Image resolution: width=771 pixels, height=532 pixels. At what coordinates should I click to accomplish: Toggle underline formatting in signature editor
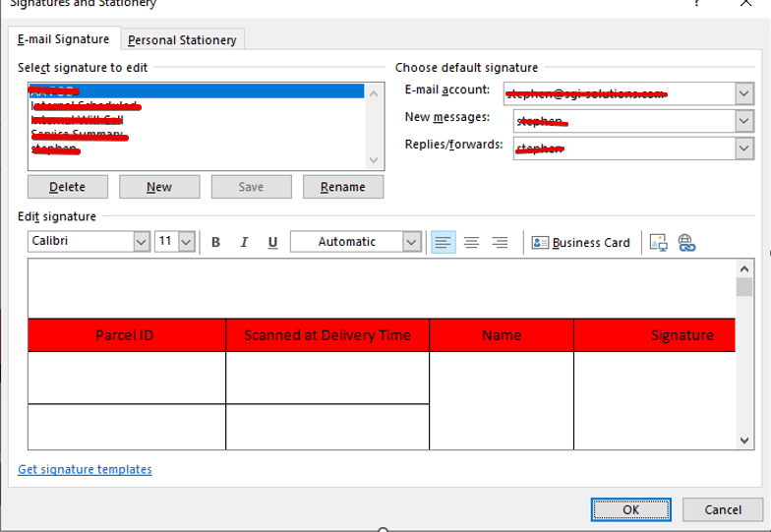272,242
